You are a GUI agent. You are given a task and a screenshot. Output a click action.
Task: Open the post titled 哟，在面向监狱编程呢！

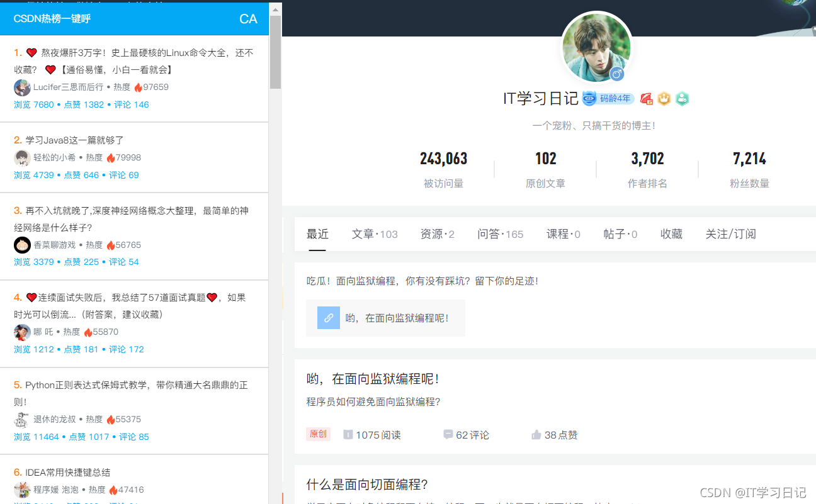(373, 379)
